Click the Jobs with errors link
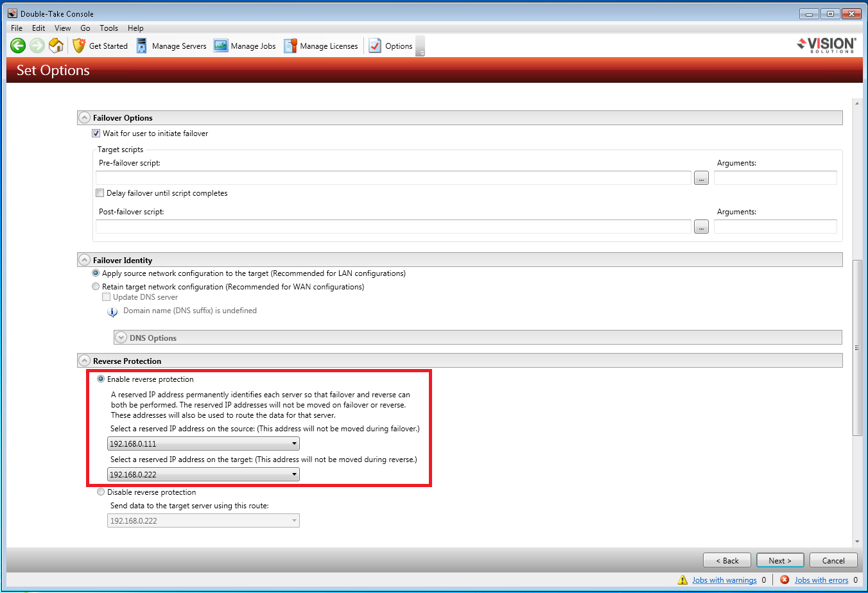The height and width of the screenshot is (593, 868). pyautogui.click(x=821, y=580)
